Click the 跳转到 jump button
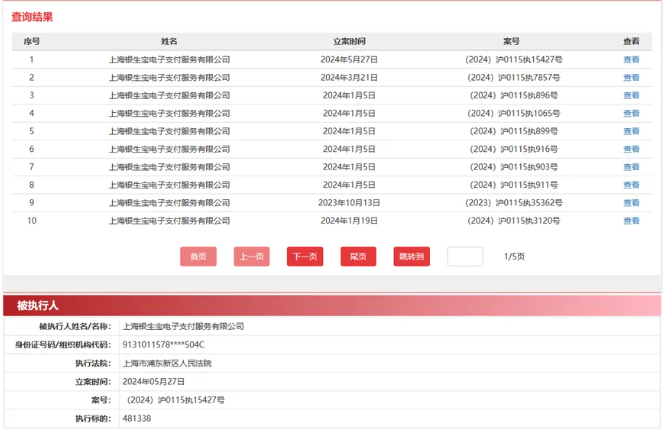The image size is (671, 430). [x=412, y=256]
